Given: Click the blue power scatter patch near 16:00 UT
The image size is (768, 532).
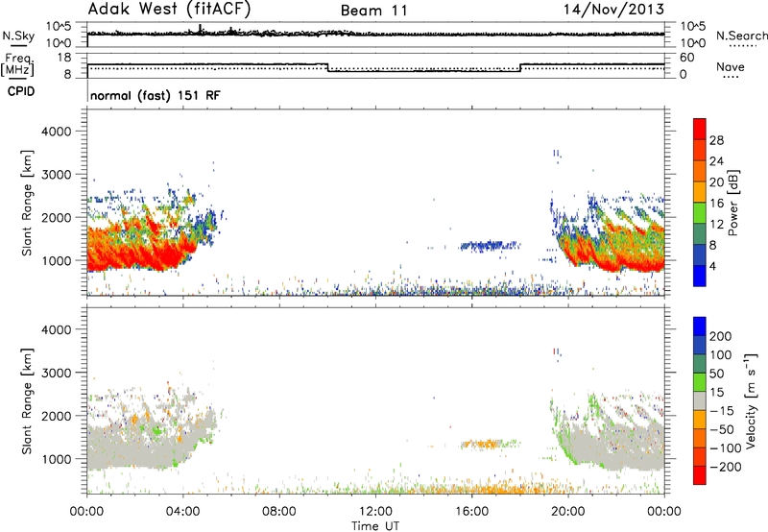Looking at the screenshot, I should (x=489, y=246).
